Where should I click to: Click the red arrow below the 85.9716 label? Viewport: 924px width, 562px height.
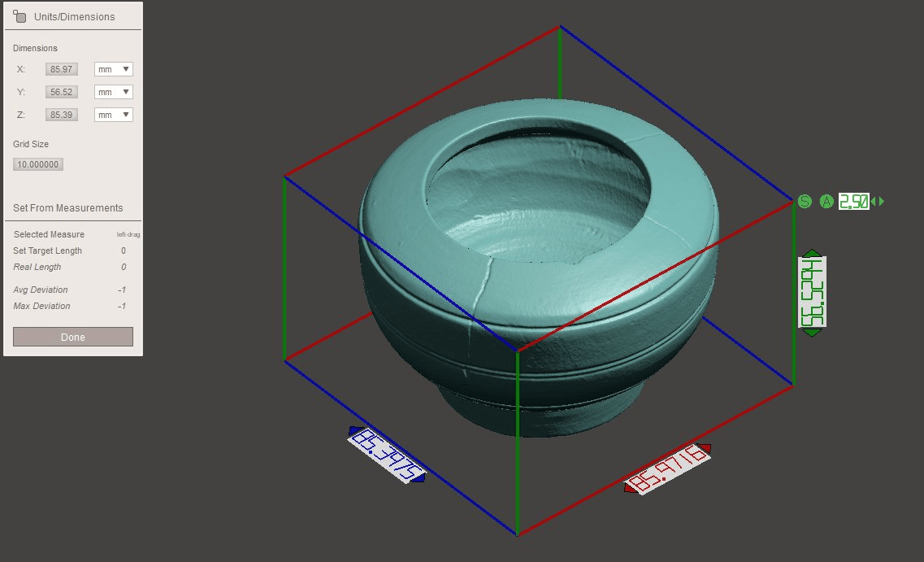coord(631,487)
